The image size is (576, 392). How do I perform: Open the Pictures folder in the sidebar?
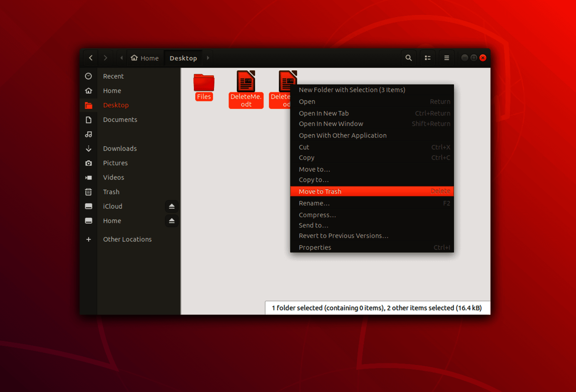(x=115, y=163)
